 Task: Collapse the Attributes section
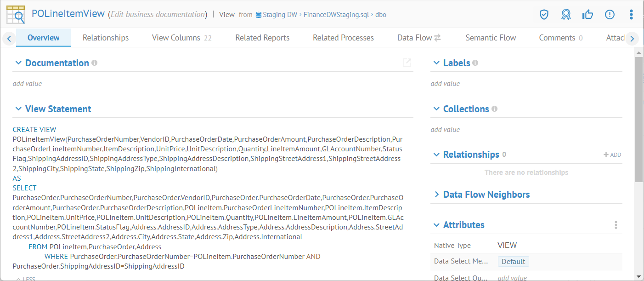point(436,225)
